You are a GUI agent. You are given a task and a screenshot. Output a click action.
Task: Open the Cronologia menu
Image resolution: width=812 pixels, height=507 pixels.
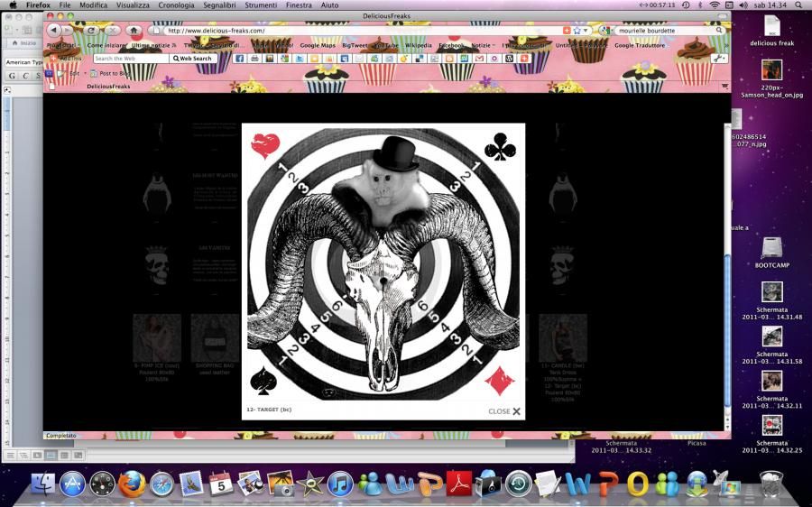click(x=176, y=5)
